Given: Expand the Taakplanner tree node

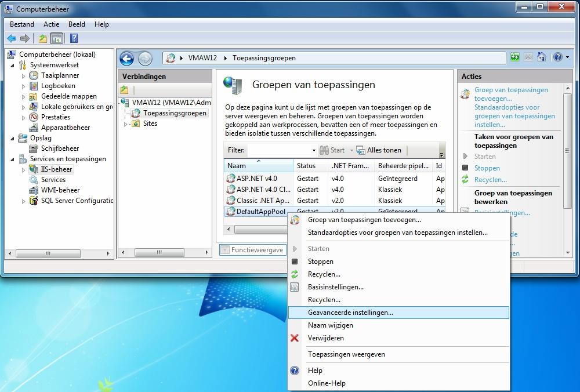Looking at the screenshot, I should (x=23, y=76).
